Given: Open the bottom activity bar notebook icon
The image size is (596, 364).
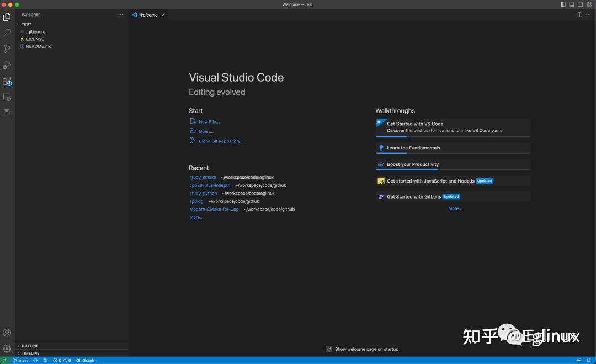Looking at the screenshot, I should click(x=7, y=113).
